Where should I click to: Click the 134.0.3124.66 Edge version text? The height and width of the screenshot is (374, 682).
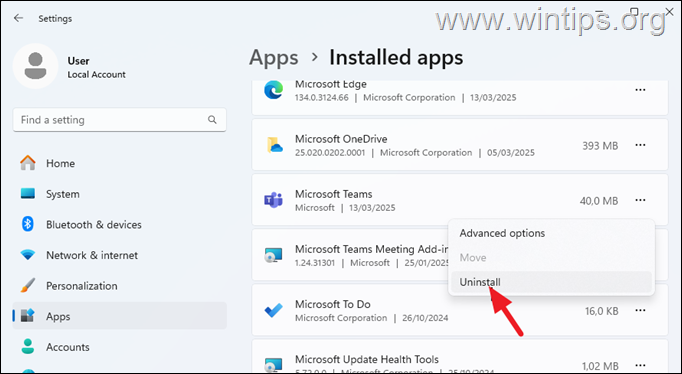point(321,97)
